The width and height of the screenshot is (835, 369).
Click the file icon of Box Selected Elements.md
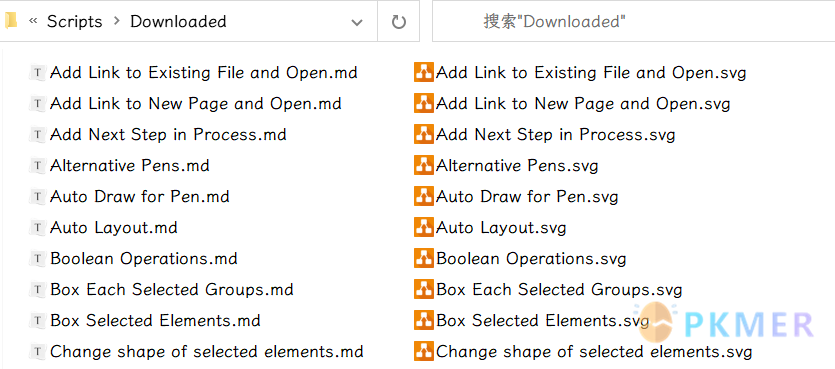click(x=37, y=321)
